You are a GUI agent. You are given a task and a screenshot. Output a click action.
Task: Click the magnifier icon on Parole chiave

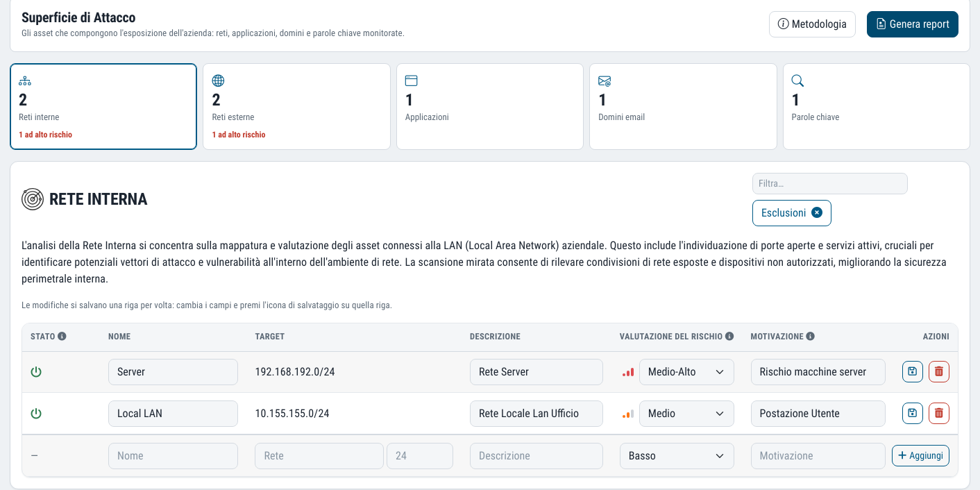pos(797,81)
